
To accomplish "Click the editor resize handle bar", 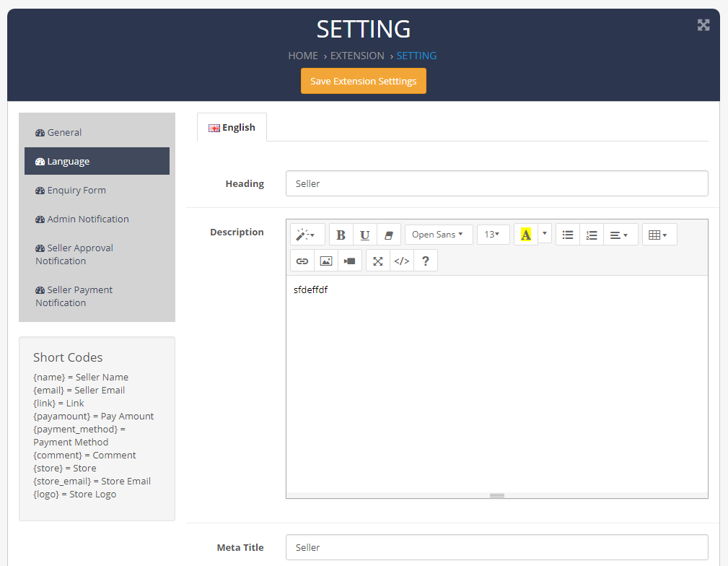I will [497, 495].
